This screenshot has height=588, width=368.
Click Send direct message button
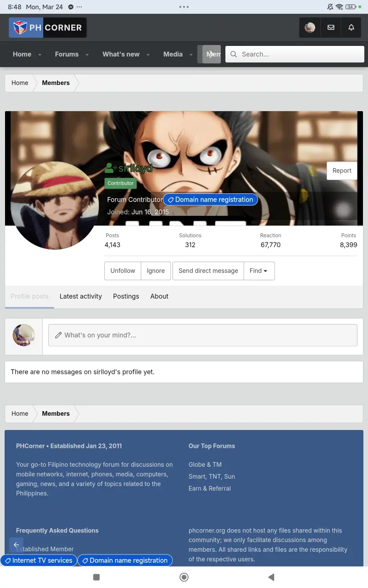tap(208, 271)
